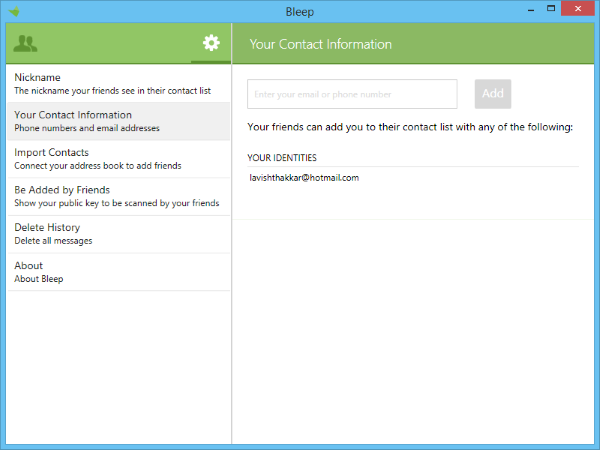This screenshot has height=450, width=600.
Task: Open the contacts list tab icon
Action: pos(27,43)
